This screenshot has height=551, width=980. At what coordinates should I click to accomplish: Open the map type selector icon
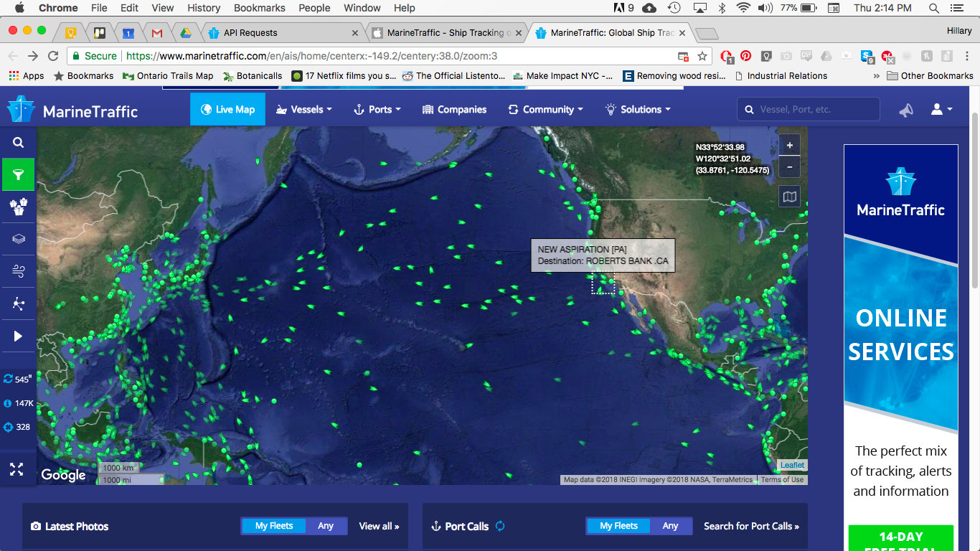pos(789,197)
